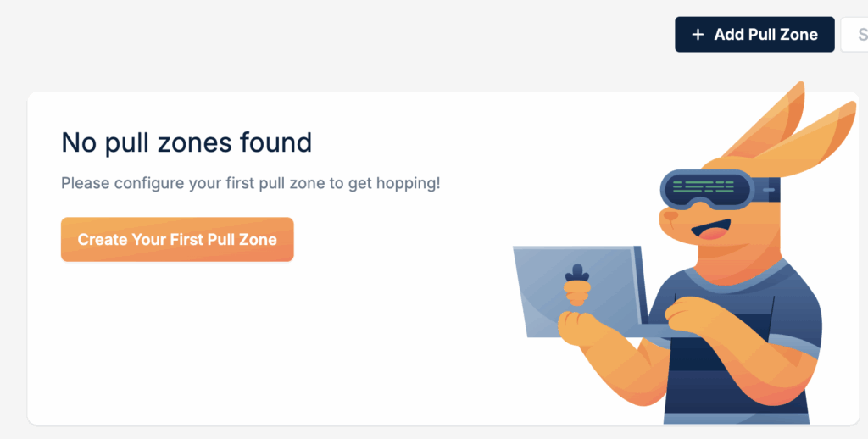Click Create Your First Pull Zone
This screenshot has height=439, width=868.
(177, 240)
